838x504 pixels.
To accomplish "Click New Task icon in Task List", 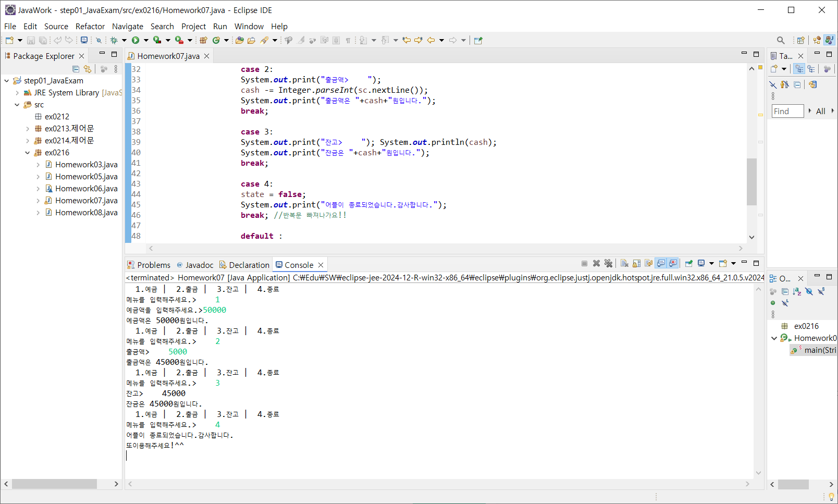I will click(x=774, y=69).
